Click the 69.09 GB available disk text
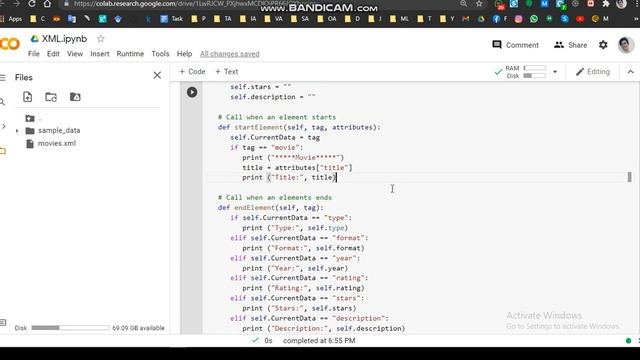The height and width of the screenshot is (360, 640). [138, 328]
